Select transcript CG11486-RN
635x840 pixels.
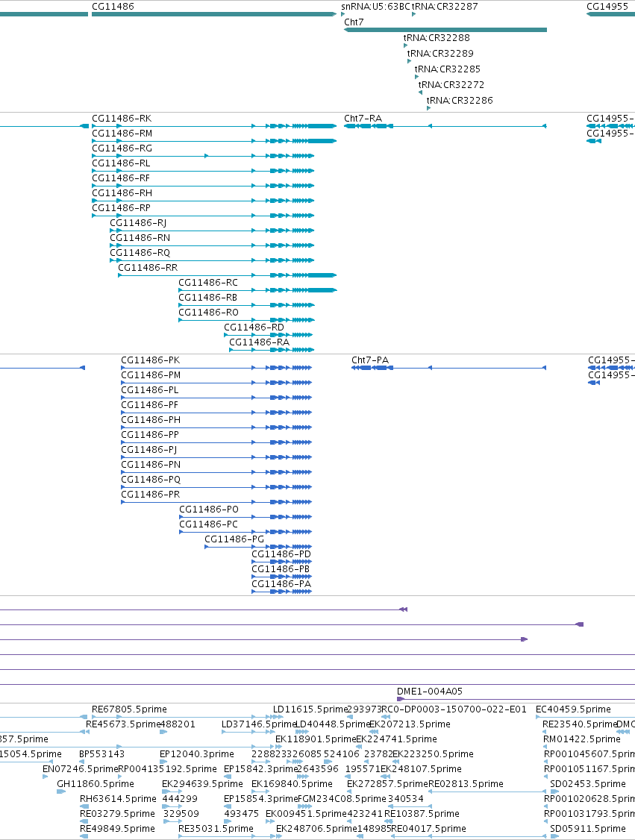[x=140, y=238]
